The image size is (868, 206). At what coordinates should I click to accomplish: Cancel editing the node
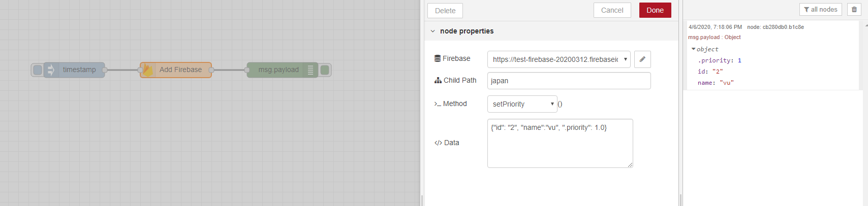(x=612, y=10)
